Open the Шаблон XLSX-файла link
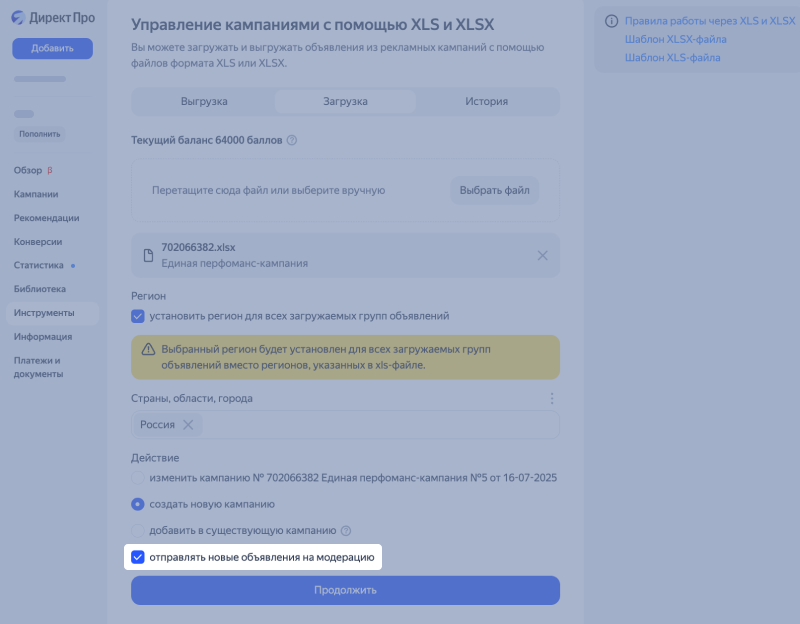This screenshot has height=624, width=800. click(675, 39)
